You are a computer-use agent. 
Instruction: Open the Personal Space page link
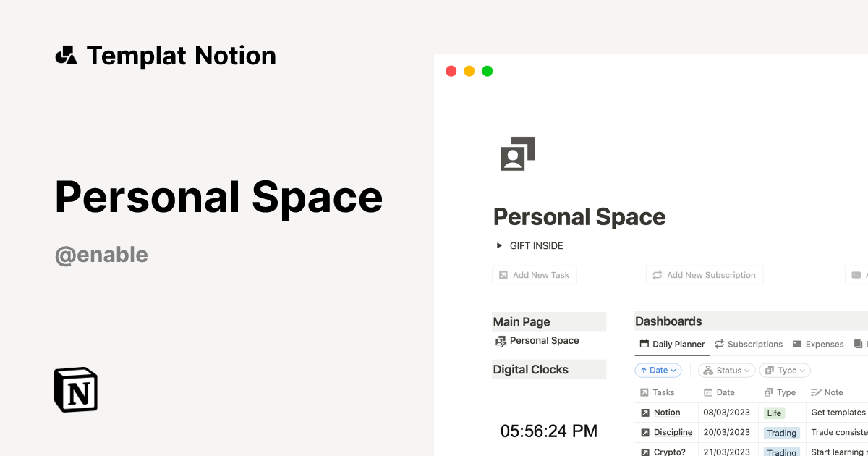pyautogui.click(x=545, y=341)
